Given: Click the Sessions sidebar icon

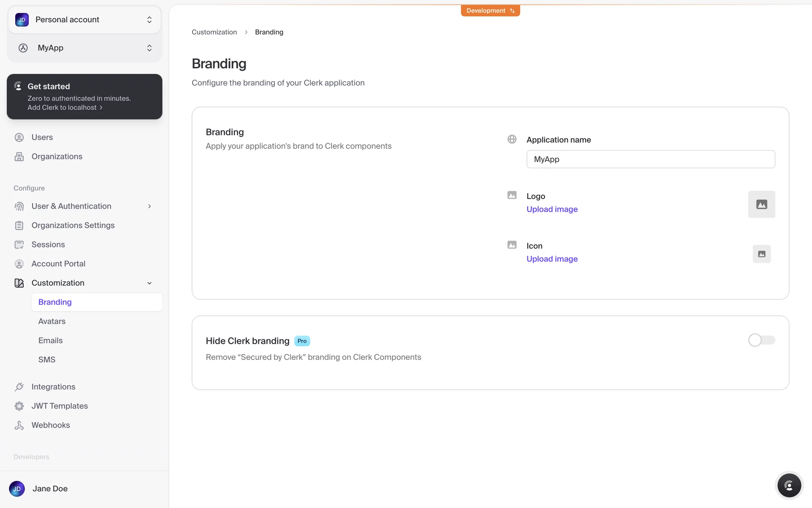Looking at the screenshot, I should (x=19, y=245).
